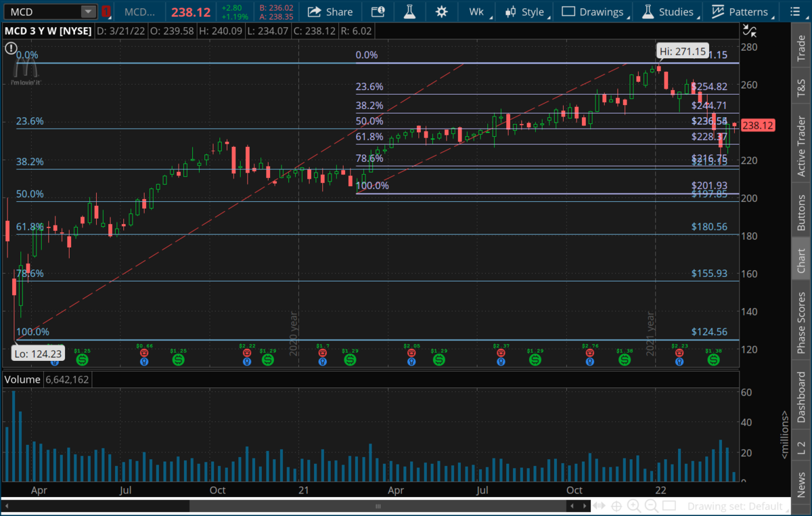Image resolution: width=812 pixels, height=516 pixels.
Task: Click the red phone icon under $2.37
Action: 501,353
